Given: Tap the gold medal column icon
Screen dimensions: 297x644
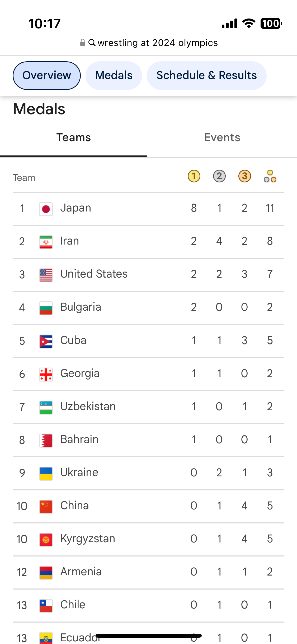Looking at the screenshot, I should coord(194,176).
